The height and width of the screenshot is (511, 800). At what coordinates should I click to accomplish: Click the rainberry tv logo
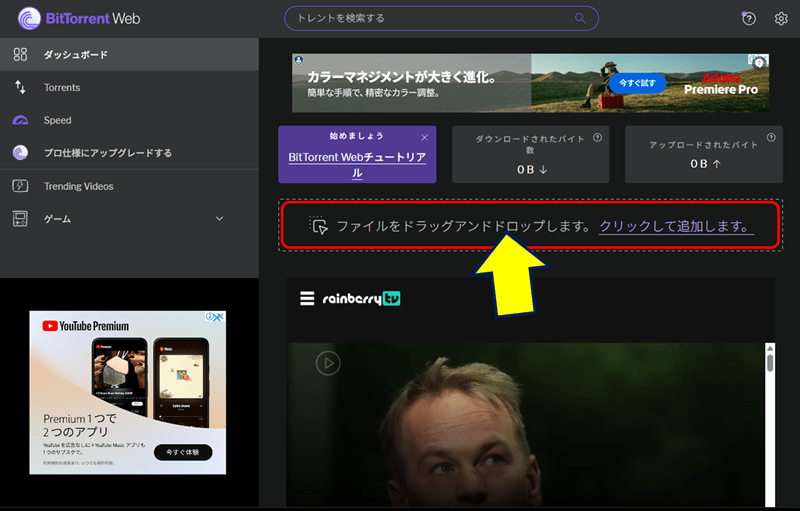point(361,298)
